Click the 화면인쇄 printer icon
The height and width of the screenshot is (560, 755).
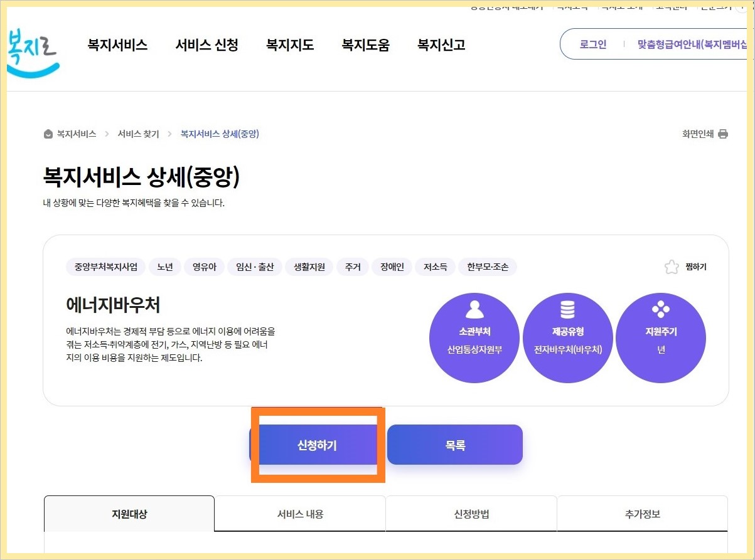point(723,134)
